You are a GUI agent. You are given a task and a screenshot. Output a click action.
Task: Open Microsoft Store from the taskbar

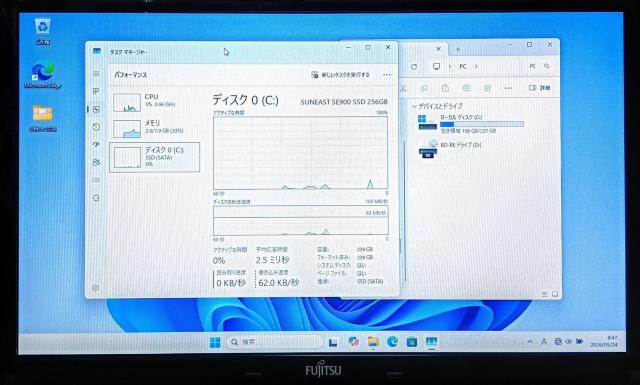(412, 342)
